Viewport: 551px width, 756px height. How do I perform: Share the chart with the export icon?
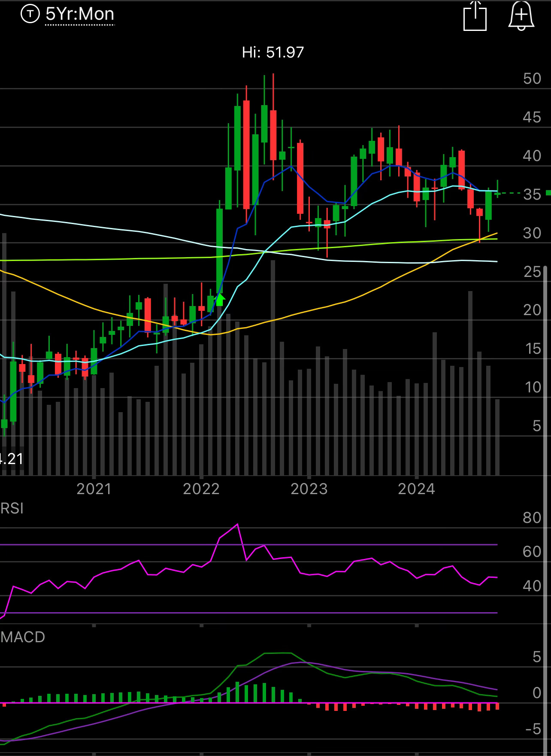(475, 16)
